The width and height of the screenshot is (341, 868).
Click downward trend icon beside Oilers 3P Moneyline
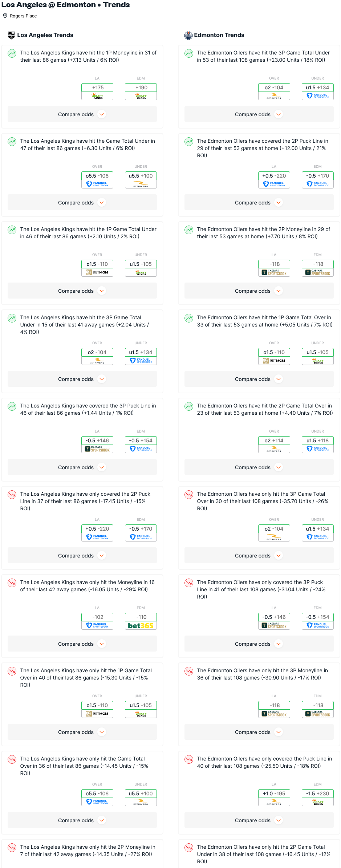coord(189,671)
